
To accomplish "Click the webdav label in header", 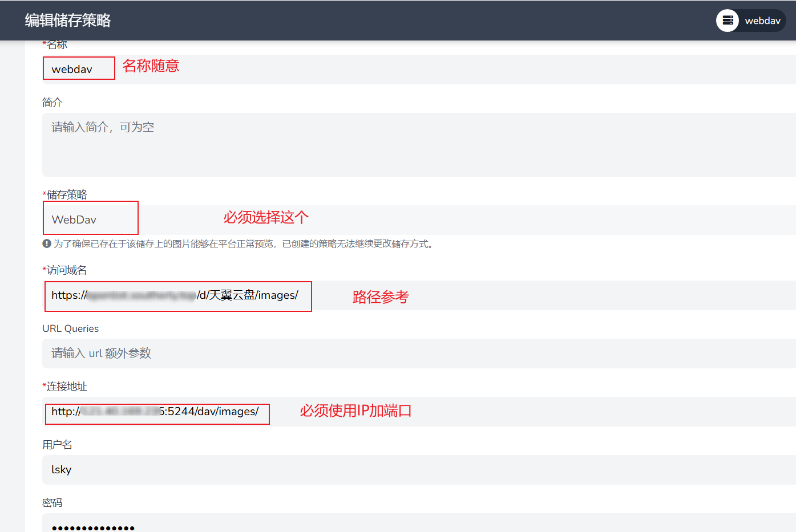I will click(x=762, y=21).
